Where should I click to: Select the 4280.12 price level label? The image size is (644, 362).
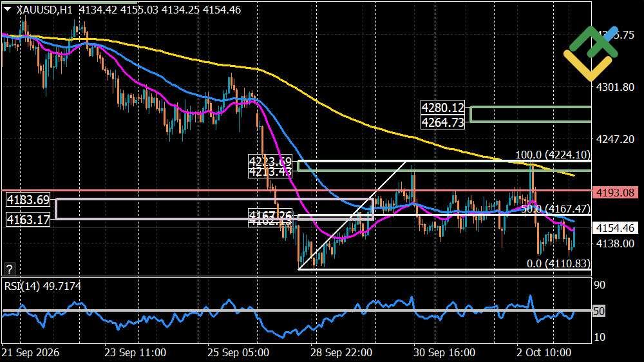click(x=443, y=108)
